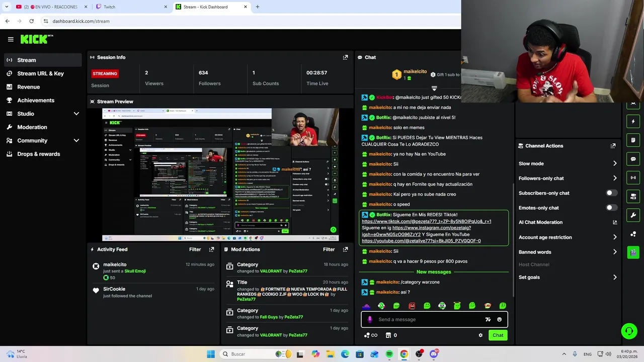The height and width of the screenshot is (362, 644).
Task: Pop out the Channel Actions panel
Action: (x=613, y=146)
